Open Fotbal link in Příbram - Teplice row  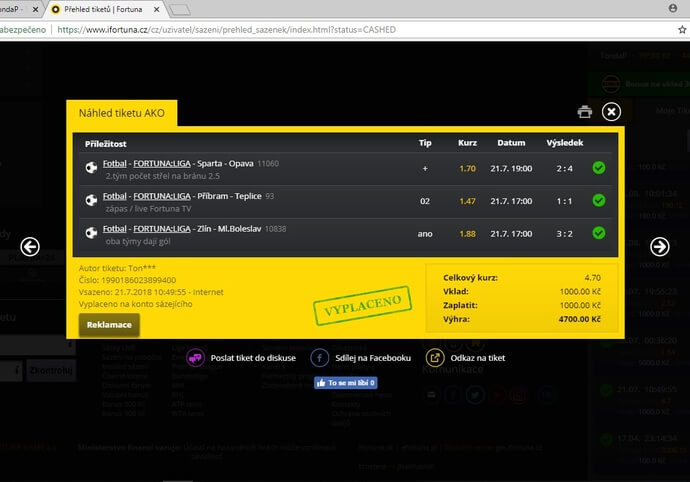(114, 196)
